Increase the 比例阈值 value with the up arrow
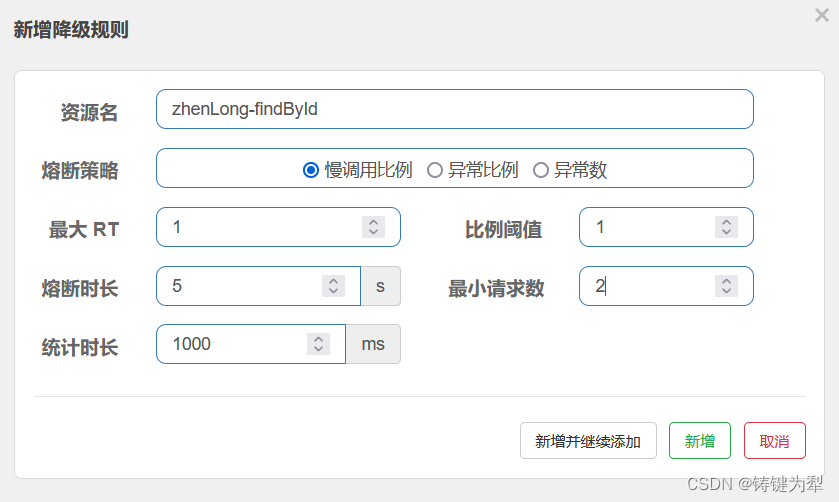 (726, 222)
